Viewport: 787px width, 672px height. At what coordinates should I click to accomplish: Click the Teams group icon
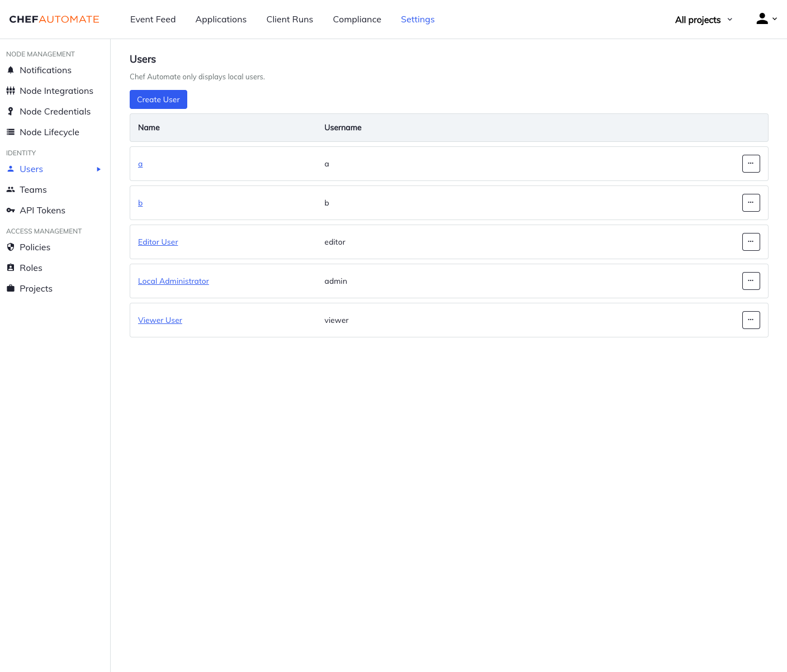(x=11, y=189)
